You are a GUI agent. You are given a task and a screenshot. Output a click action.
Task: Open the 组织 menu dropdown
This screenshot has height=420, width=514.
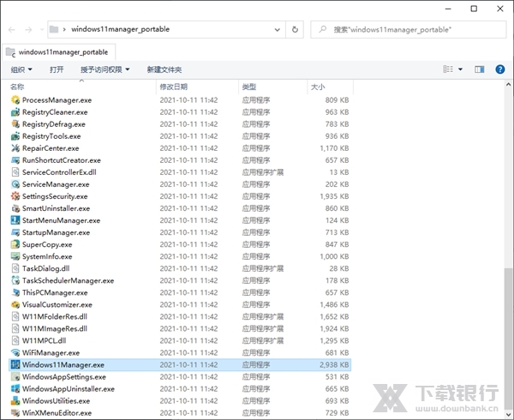tap(21, 69)
